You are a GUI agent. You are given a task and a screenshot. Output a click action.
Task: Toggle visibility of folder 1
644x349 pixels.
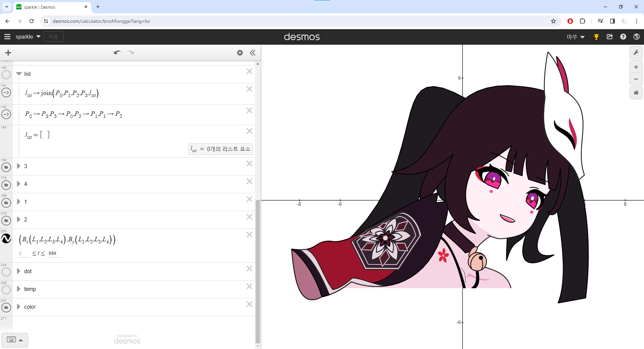(6, 202)
